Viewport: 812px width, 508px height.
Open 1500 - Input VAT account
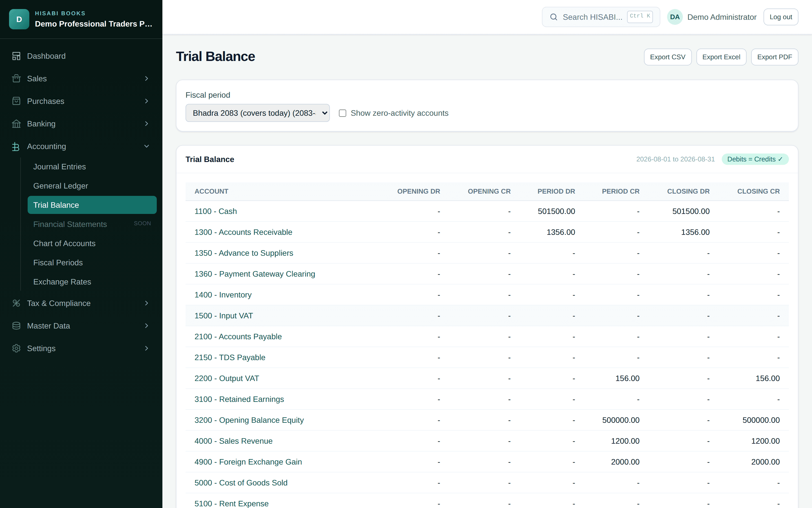(224, 316)
